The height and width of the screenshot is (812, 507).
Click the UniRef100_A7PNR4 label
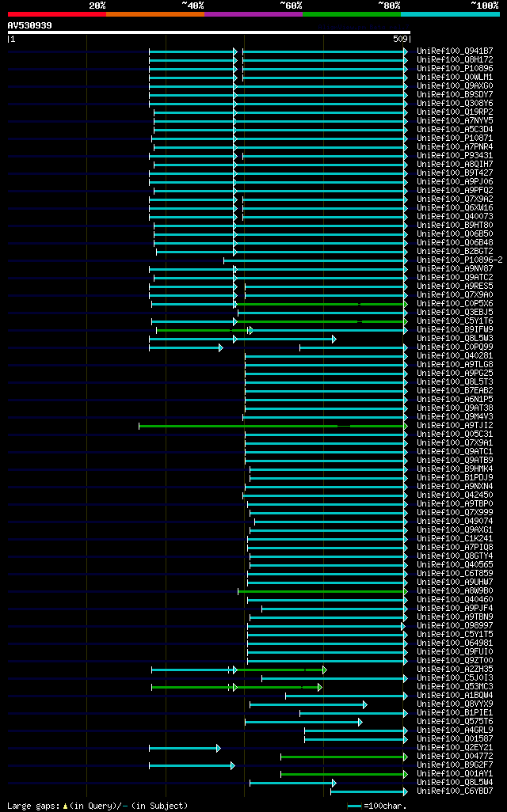point(456,147)
